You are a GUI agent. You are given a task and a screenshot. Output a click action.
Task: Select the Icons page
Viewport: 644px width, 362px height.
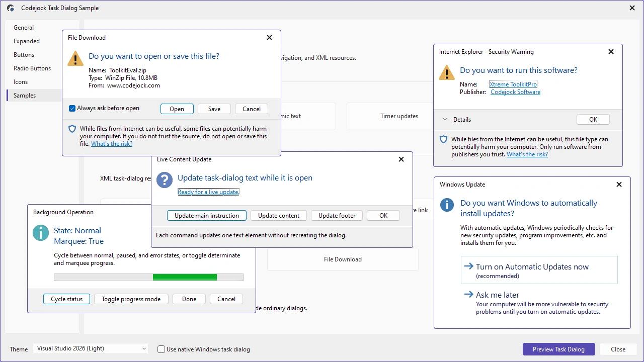point(43,82)
